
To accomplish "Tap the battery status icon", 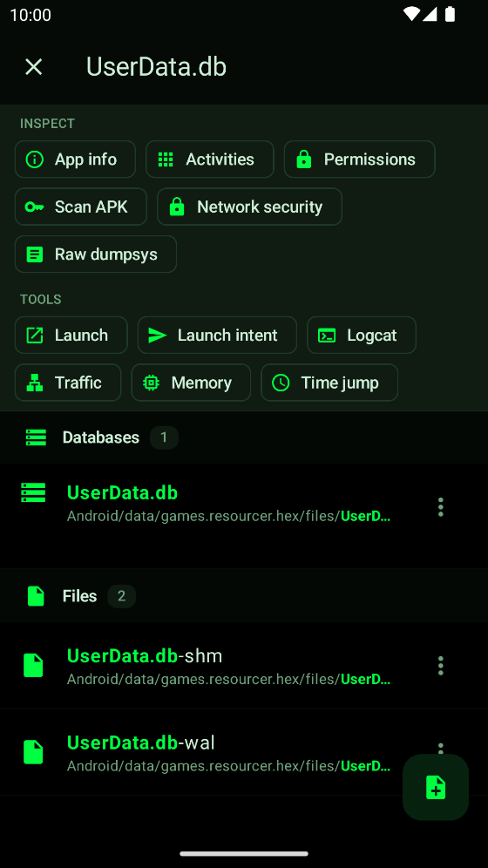I will click(451, 15).
